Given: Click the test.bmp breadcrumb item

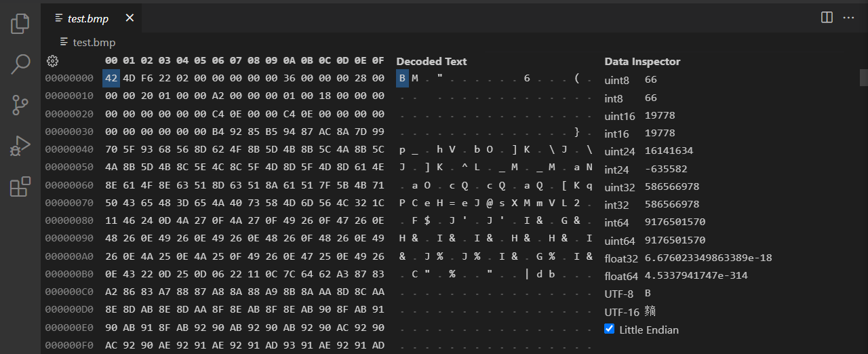Looking at the screenshot, I should pos(94,42).
